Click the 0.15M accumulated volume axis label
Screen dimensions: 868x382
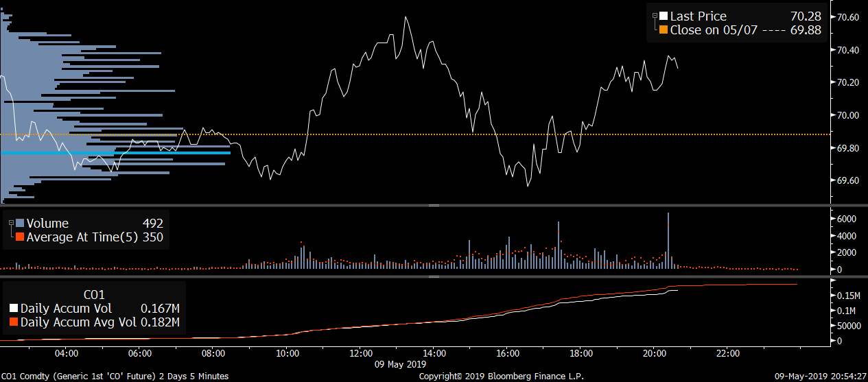[847, 296]
